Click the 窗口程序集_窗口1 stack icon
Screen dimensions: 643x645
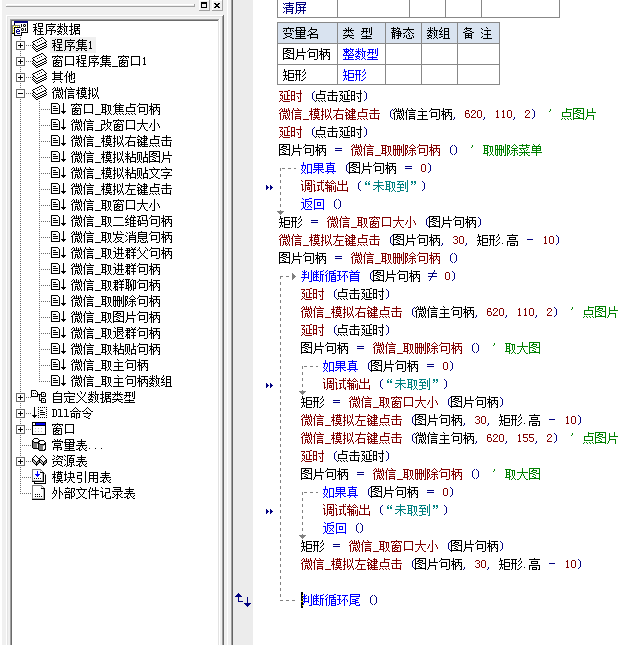tap(39, 60)
